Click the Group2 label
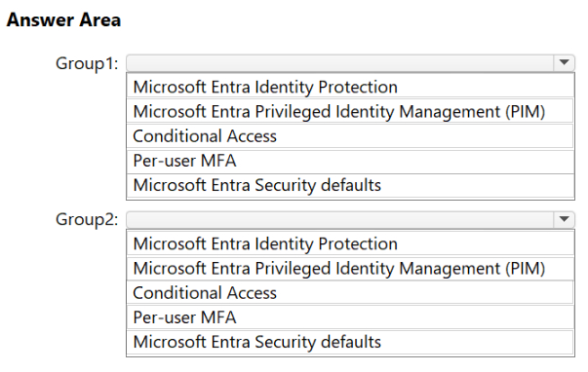The image size is (588, 372). coord(87,219)
